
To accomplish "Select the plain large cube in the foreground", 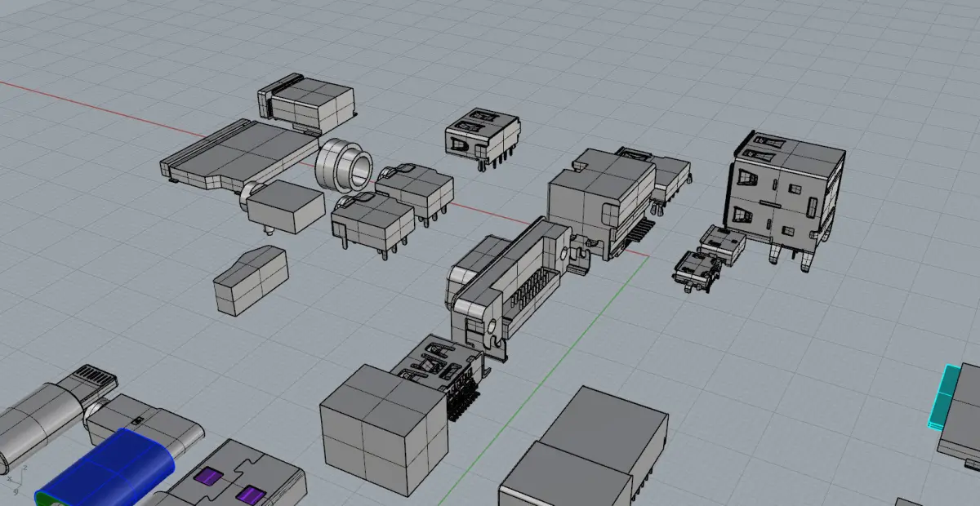I will pos(384,430).
